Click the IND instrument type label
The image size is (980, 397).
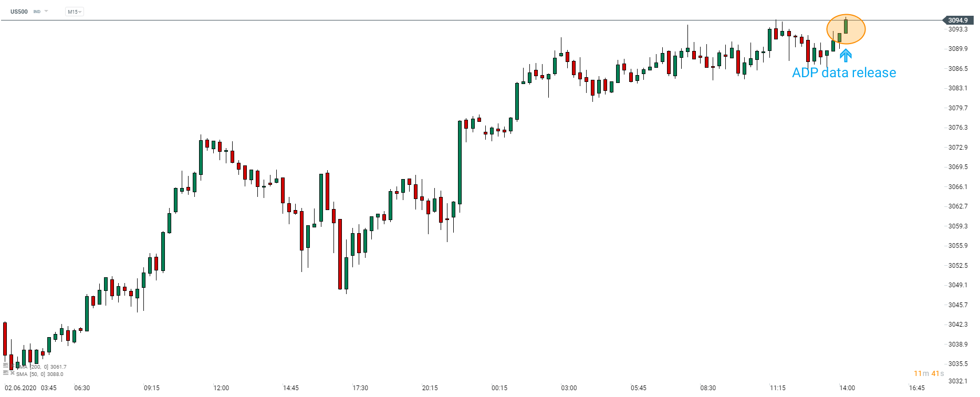pos(37,12)
